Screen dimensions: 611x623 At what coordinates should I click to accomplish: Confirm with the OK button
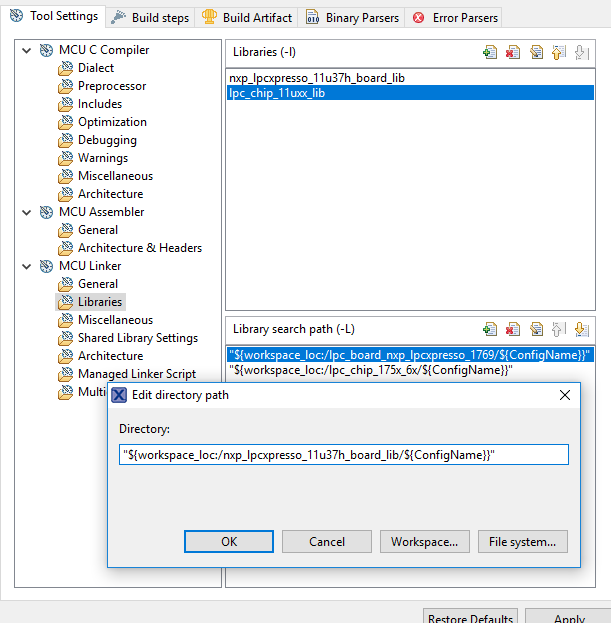click(229, 542)
